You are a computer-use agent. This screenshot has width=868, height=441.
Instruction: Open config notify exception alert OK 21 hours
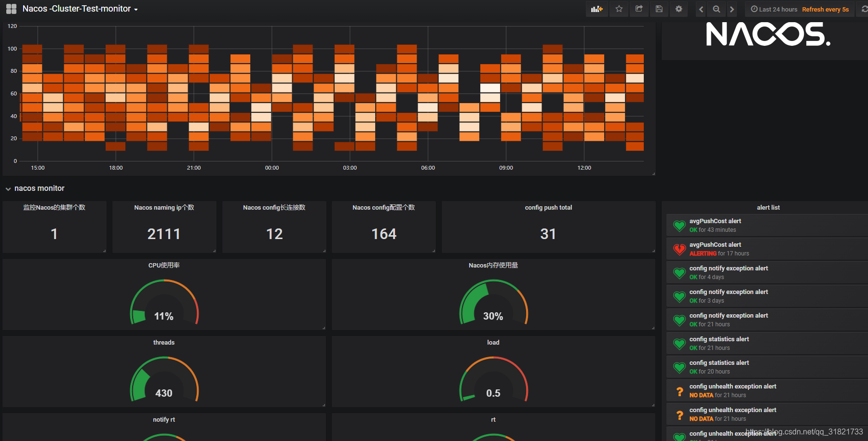(x=767, y=320)
